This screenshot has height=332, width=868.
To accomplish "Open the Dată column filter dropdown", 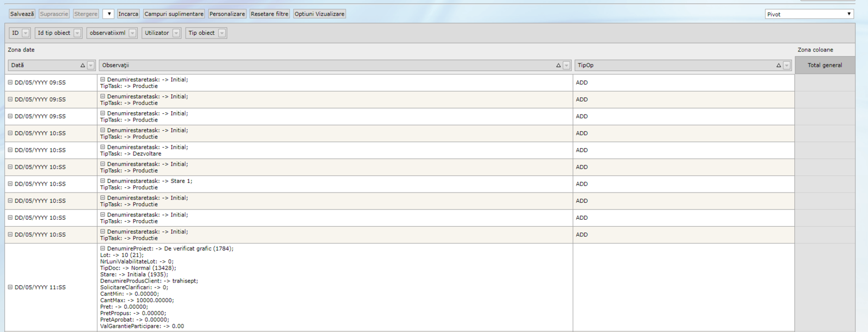I will click(91, 66).
